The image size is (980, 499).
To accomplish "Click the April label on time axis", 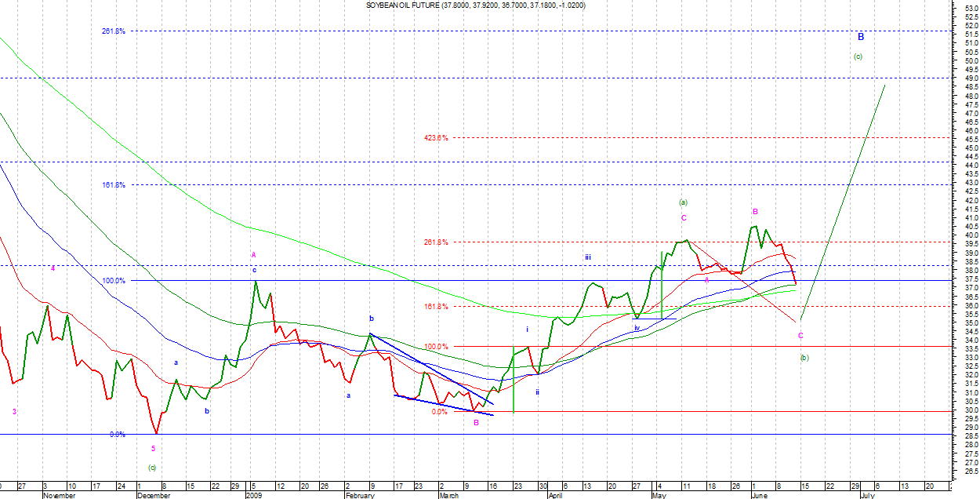I will click(555, 496).
